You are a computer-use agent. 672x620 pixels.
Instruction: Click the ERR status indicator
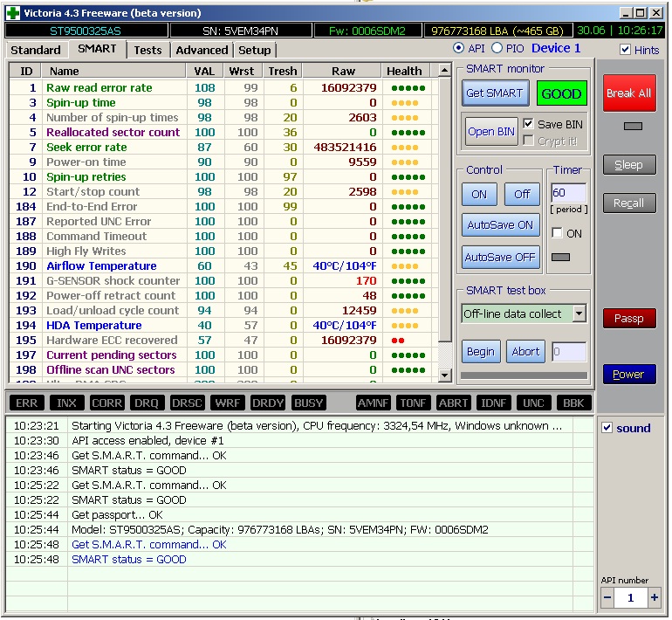tap(26, 403)
